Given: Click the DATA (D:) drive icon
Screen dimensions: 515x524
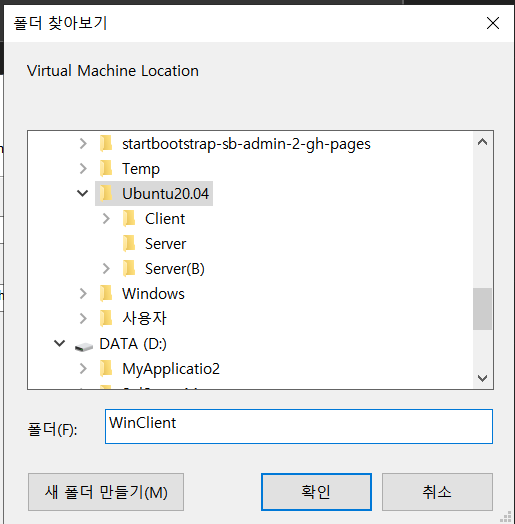Looking at the screenshot, I should [x=84, y=346].
